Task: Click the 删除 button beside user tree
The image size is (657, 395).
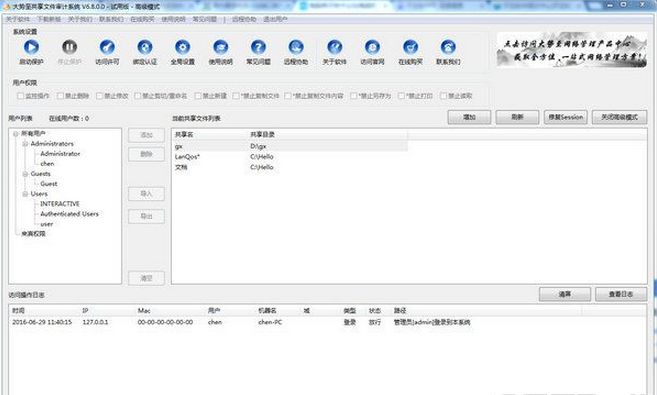Action: click(x=146, y=154)
